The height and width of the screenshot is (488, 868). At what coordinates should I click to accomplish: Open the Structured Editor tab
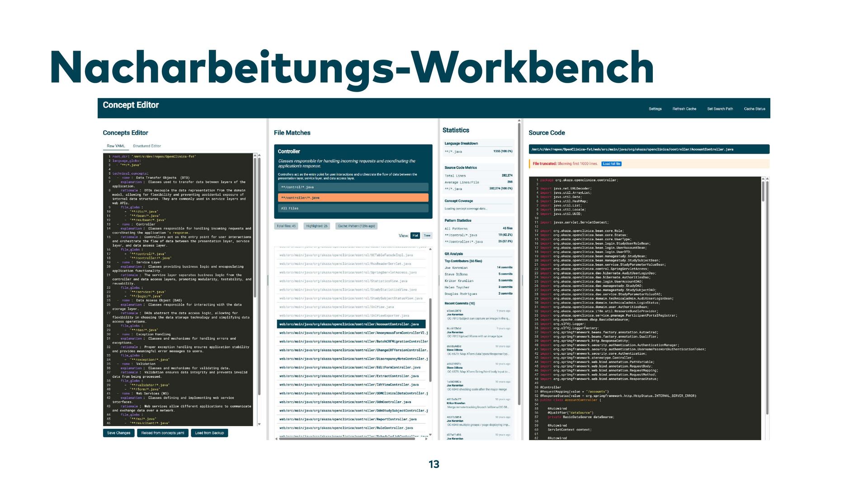146,146
